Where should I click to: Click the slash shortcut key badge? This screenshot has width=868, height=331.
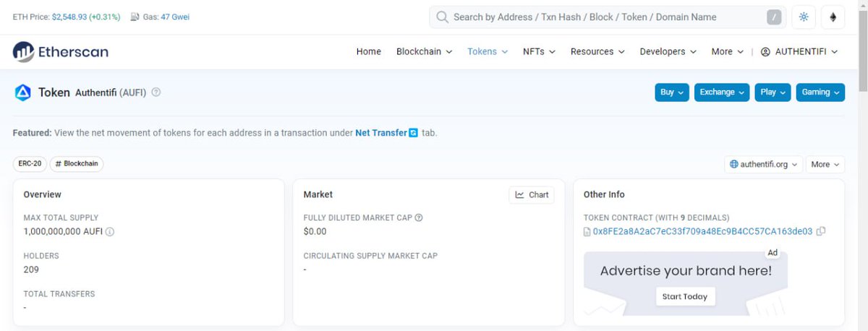click(x=774, y=17)
